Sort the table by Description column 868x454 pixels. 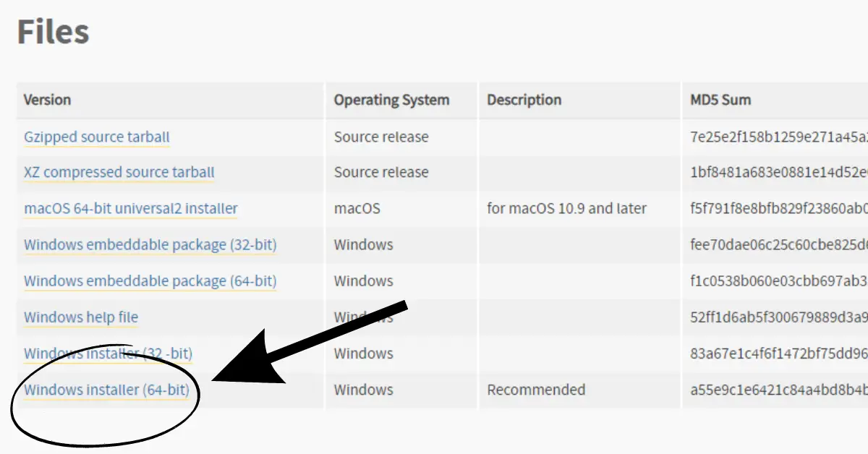[523, 100]
